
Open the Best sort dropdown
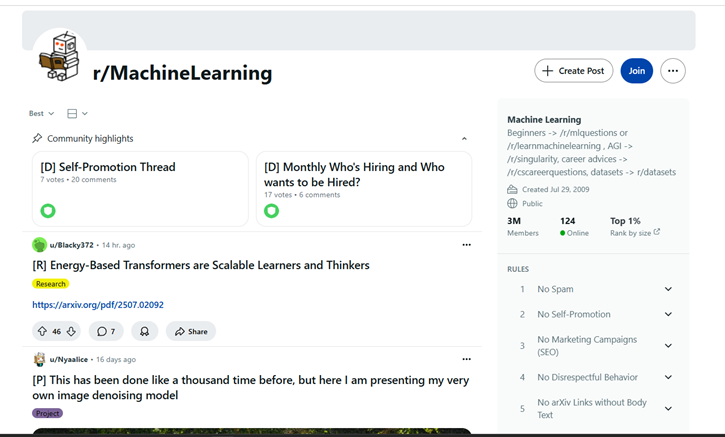[x=42, y=113]
